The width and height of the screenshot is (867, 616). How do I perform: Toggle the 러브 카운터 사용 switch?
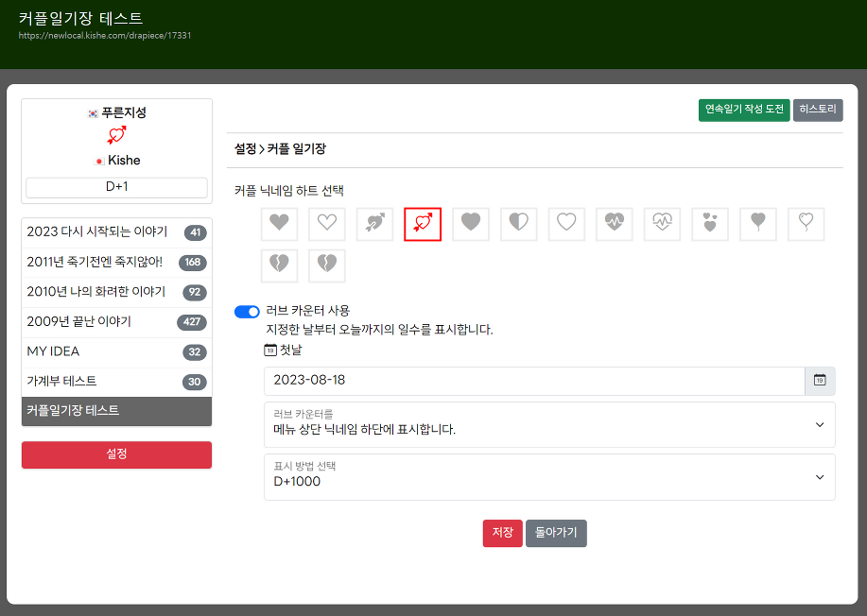(x=247, y=312)
